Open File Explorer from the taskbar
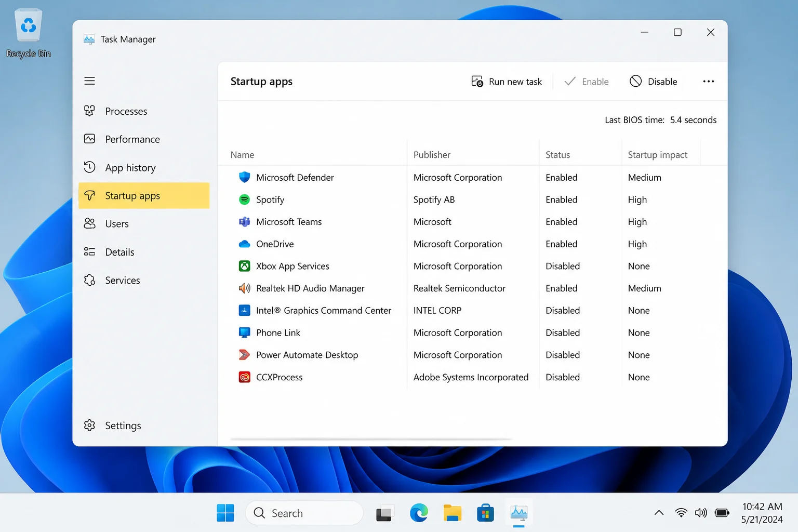 click(453, 513)
